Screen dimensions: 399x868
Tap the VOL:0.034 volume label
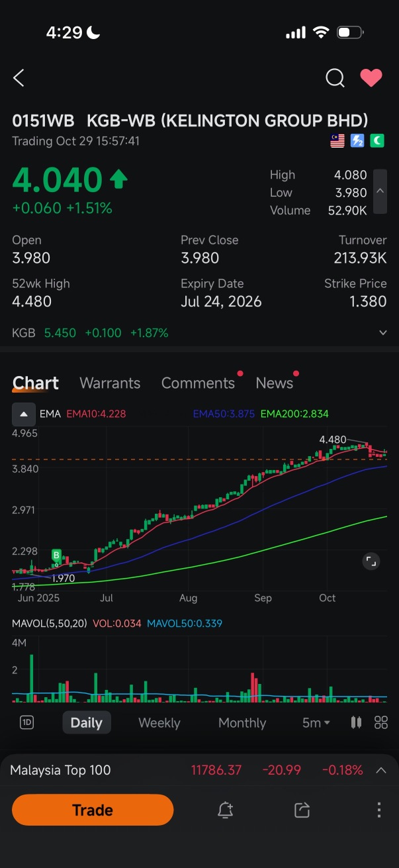pyautogui.click(x=117, y=623)
